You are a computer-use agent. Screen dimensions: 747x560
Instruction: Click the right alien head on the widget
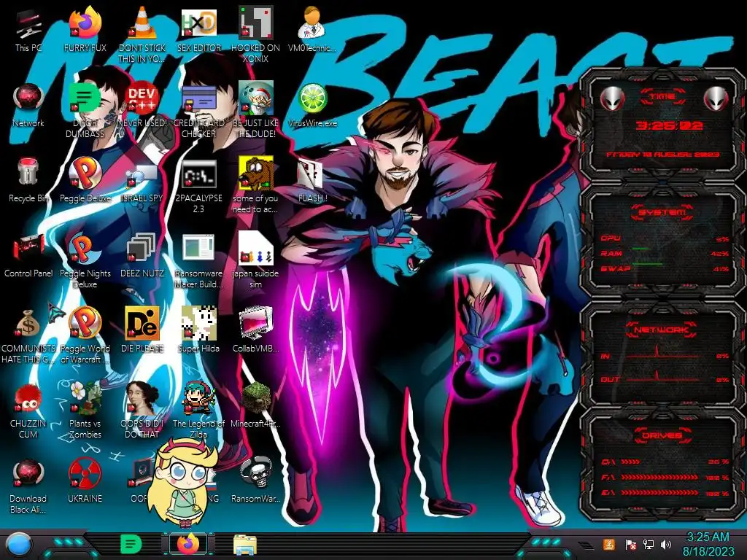(x=716, y=98)
